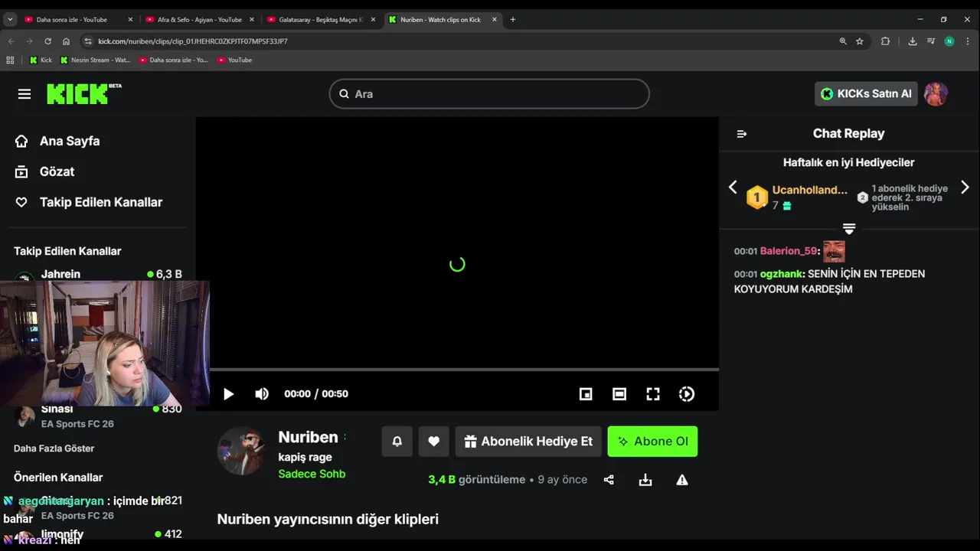Image resolution: width=980 pixels, height=551 pixels.
Task: Switch video to fullscreen
Action: 653,394
